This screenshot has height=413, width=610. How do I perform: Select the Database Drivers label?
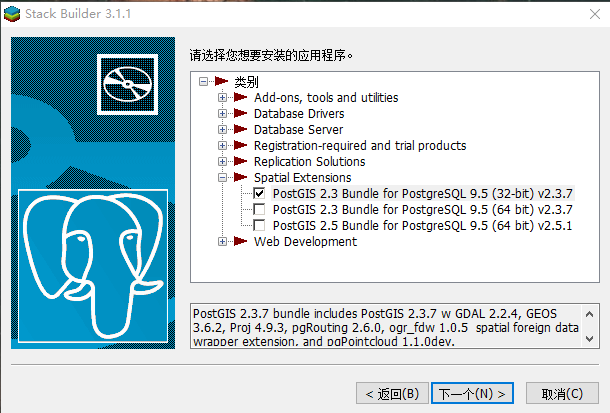tap(299, 113)
